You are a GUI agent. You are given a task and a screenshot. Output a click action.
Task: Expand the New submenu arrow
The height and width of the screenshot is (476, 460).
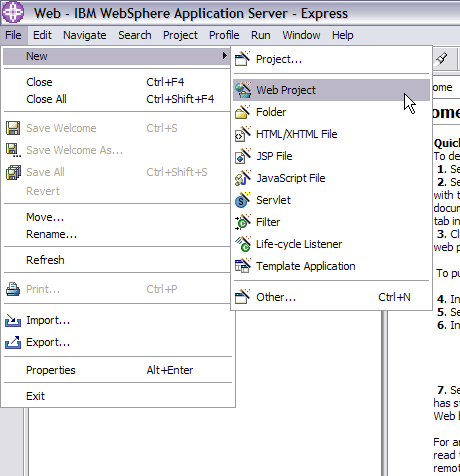(225, 56)
